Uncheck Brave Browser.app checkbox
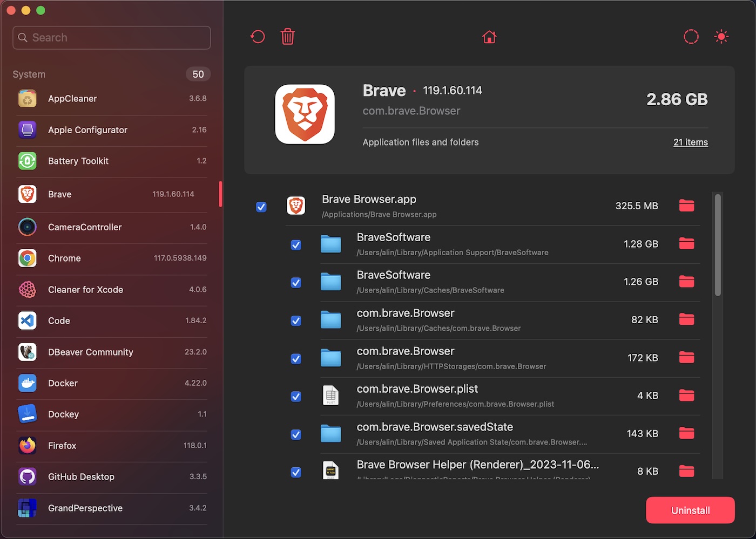Image resolution: width=756 pixels, height=539 pixels. (x=261, y=207)
